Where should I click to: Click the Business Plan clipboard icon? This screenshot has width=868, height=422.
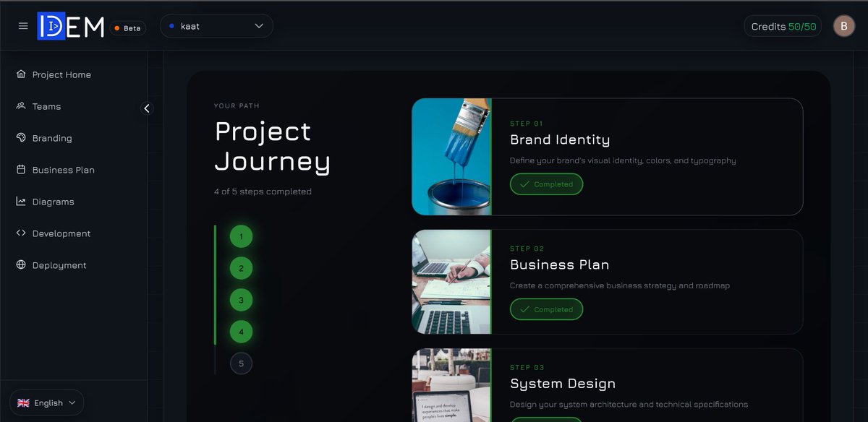pos(21,170)
